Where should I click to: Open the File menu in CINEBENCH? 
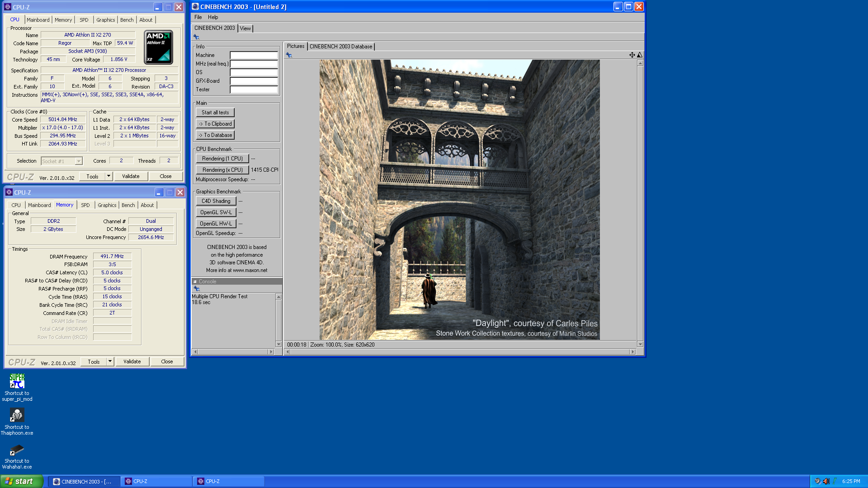coord(198,17)
